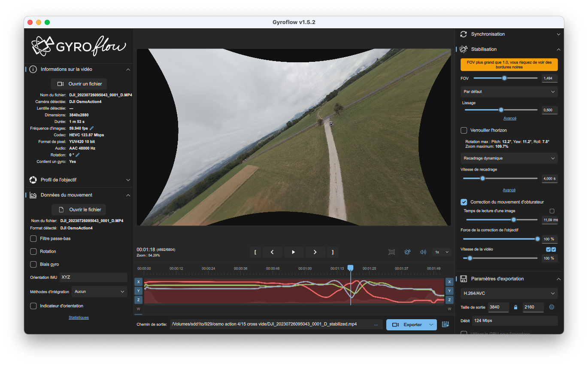This screenshot has height=366, width=588.
Task: Open Avancé link under Lissage
Action: (510, 118)
